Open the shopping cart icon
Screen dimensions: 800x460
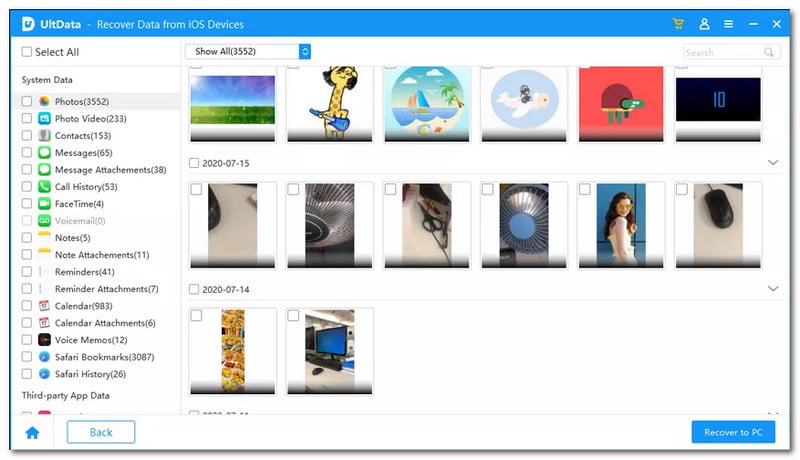point(678,24)
